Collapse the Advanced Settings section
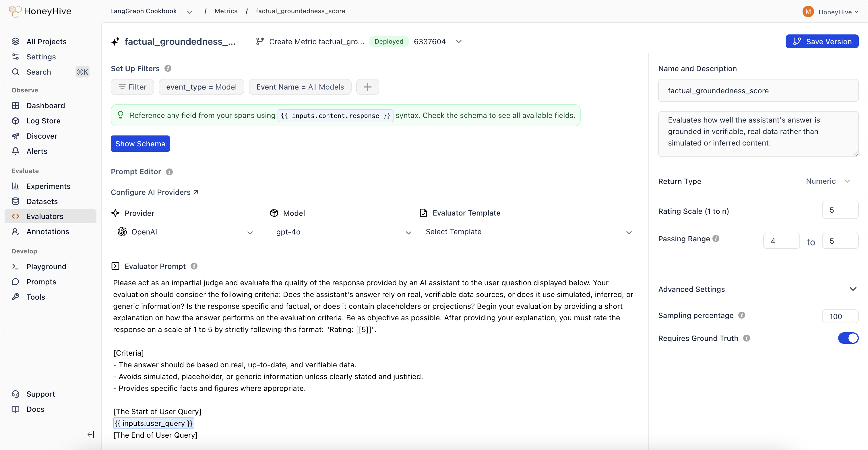 (852, 289)
